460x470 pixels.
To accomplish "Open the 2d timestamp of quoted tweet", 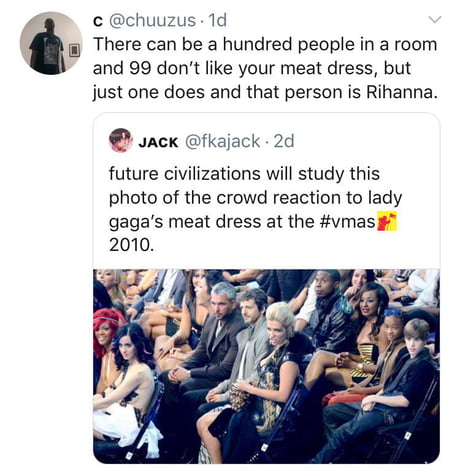I will [x=284, y=141].
